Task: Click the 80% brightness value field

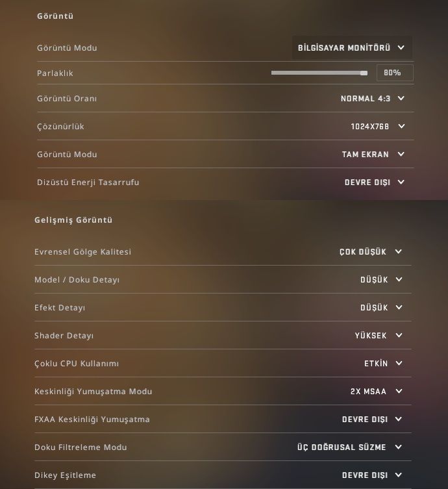Action: [x=394, y=73]
